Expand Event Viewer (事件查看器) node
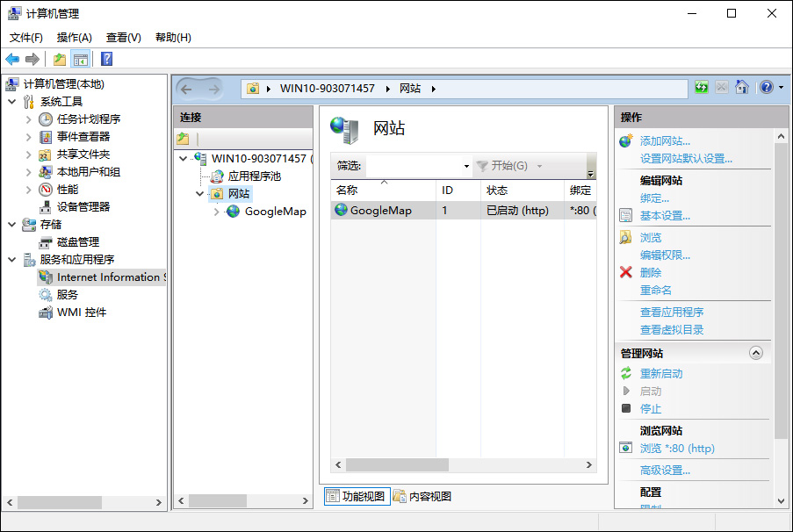This screenshot has width=793, height=532. pos(28,137)
